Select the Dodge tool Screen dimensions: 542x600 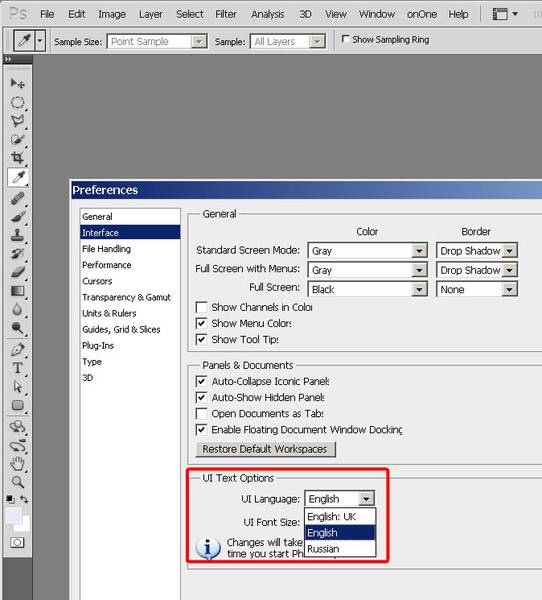(18, 328)
